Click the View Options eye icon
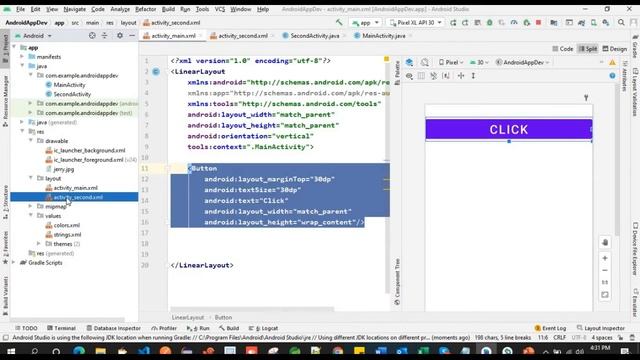Viewport: 640px width, 360px height. (409, 76)
